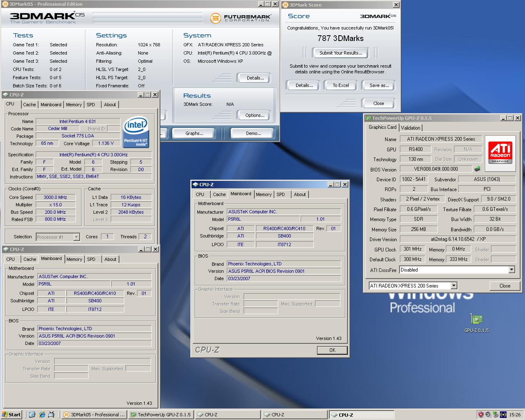Click the green hardware tray icon

495,415
